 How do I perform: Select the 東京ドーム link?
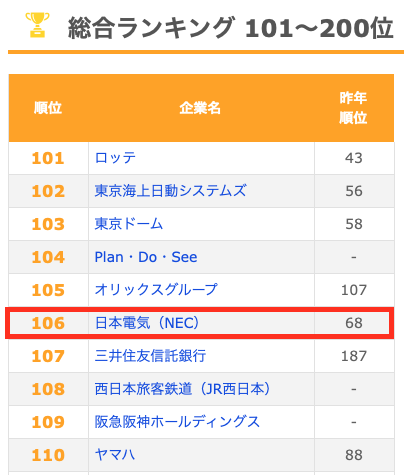129,224
